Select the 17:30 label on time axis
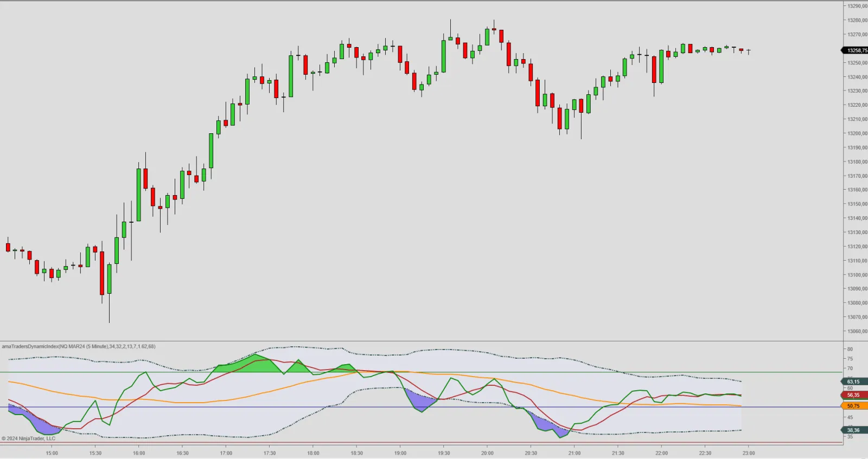The height and width of the screenshot is (459, 868). (x=270, y=453)
